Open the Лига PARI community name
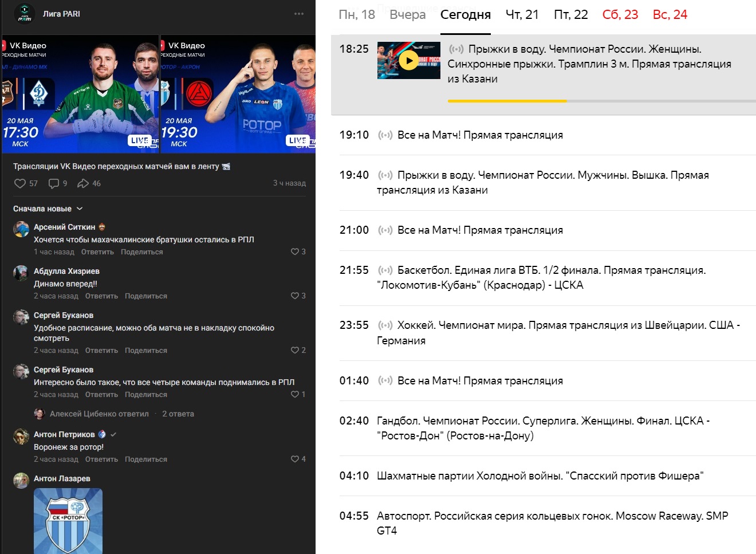 (x=61, y=14)
